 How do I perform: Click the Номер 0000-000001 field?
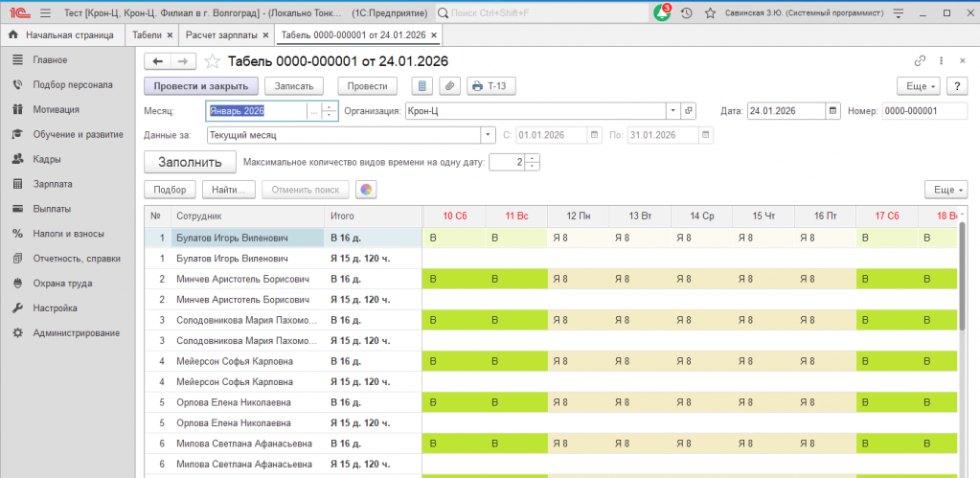click(x=925, y=110)
